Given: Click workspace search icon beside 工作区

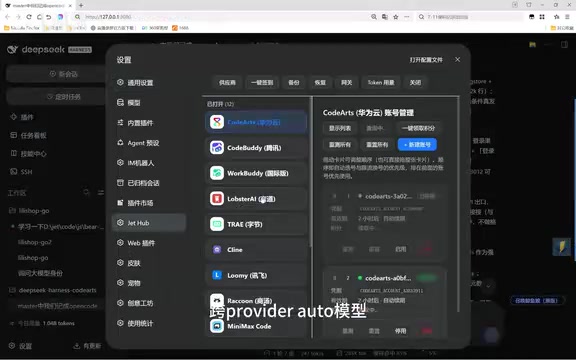Looking at the screenshot, I should [86, 192].
